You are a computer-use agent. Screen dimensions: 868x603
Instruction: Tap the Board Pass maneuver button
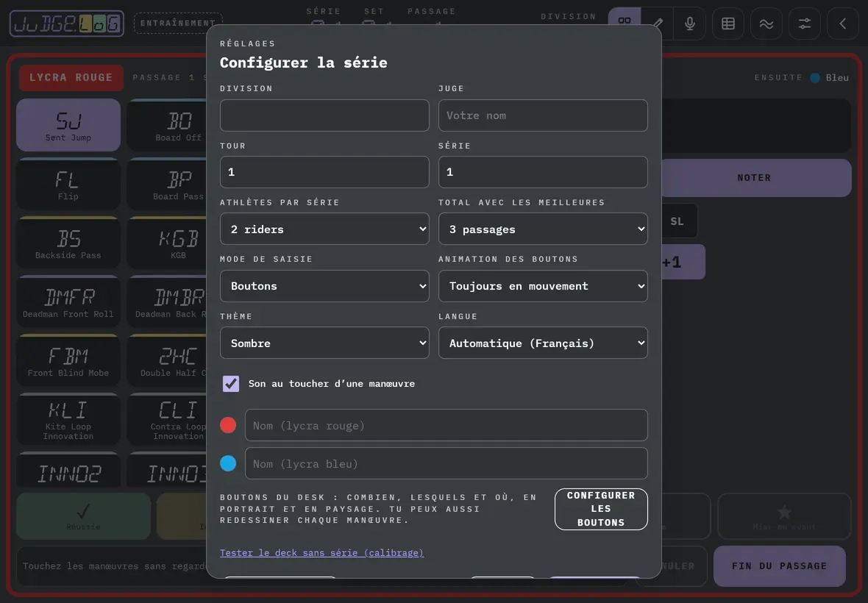[167, 185]
